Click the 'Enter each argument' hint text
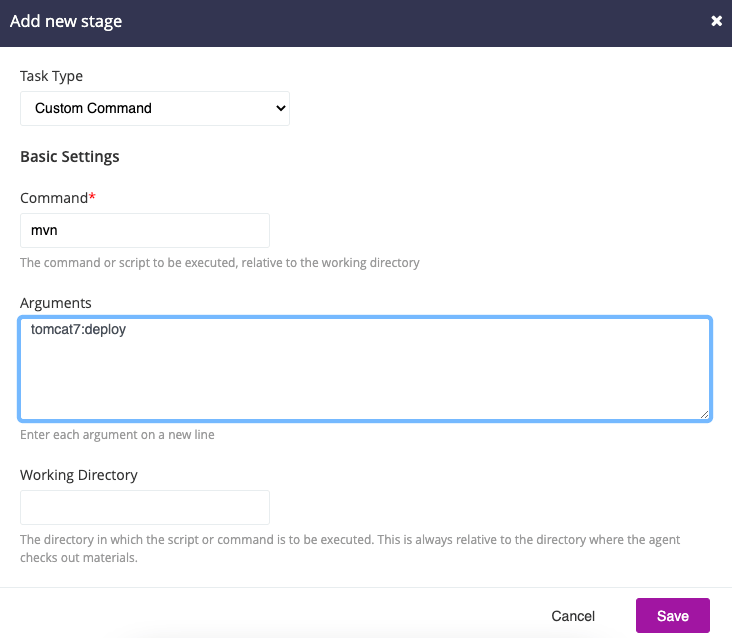This screenshot has width=732, height=638. click(117, 435)
